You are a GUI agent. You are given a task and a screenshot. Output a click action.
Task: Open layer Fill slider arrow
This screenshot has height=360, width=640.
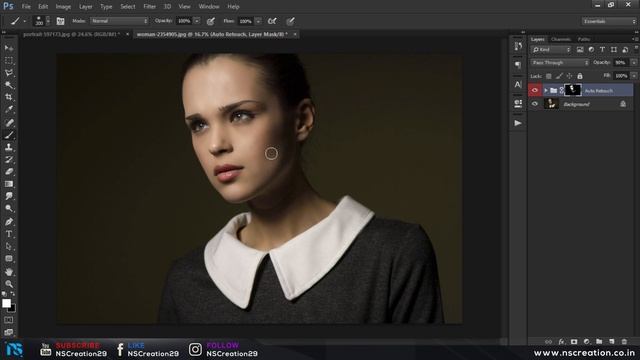coord(634,76)
